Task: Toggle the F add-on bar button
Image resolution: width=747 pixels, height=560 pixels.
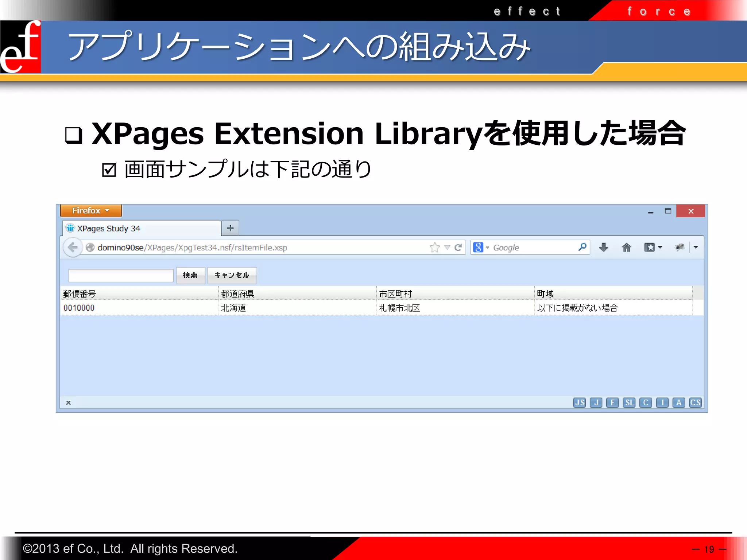Action: [x=612, y=402]
